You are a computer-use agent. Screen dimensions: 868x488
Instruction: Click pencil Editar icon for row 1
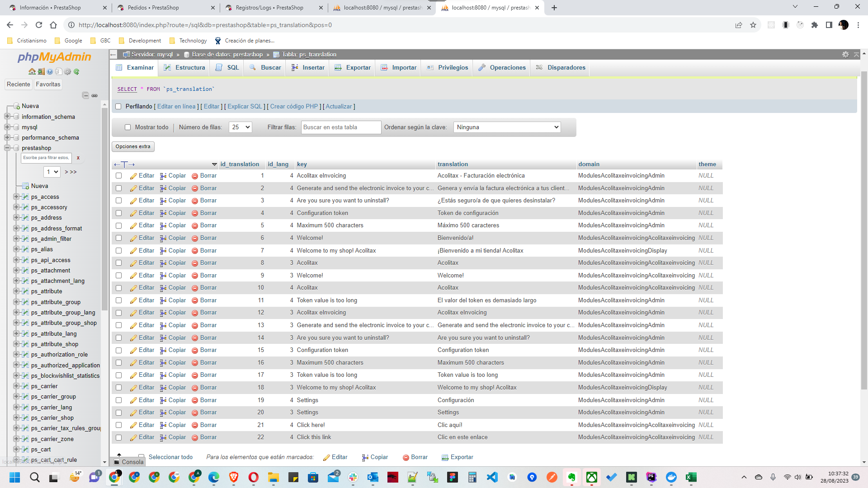pos(133,176)
